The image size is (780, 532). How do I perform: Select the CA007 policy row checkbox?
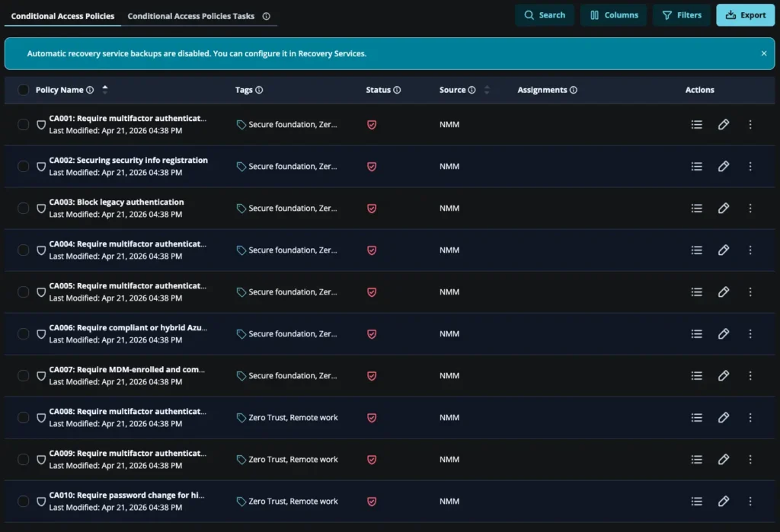[23, 375]
